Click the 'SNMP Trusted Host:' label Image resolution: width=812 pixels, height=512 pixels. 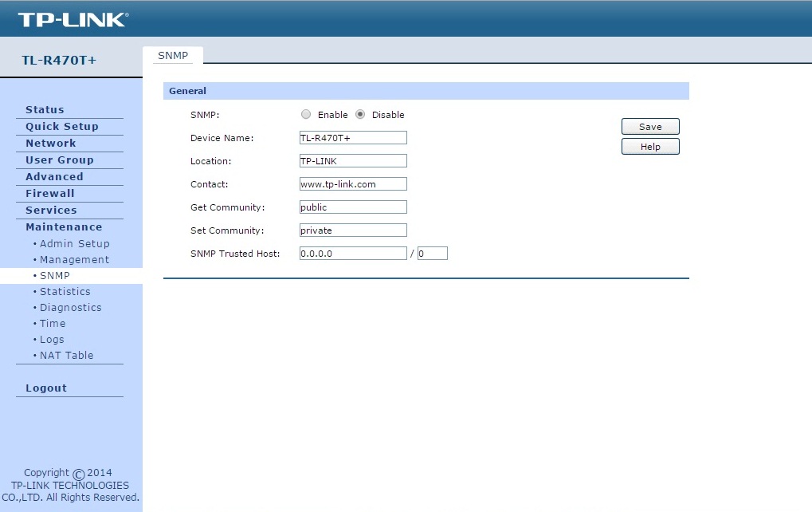click(235, 254)
